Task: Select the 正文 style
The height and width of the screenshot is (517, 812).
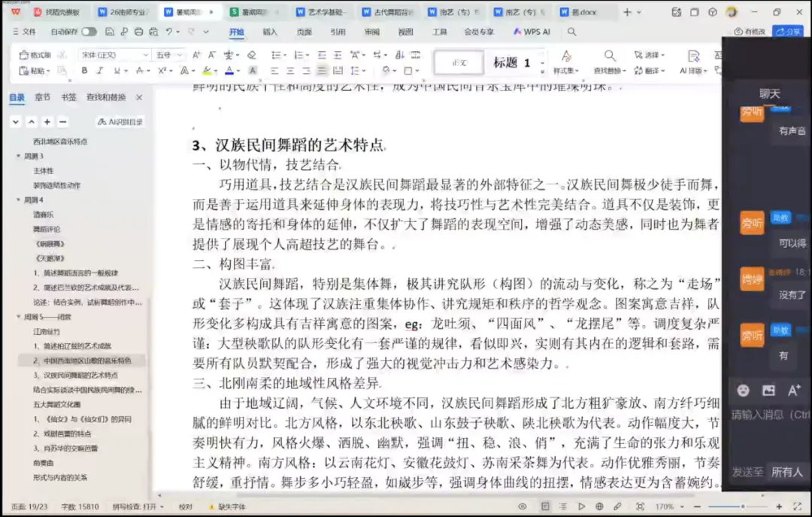Action: (459, 62)
